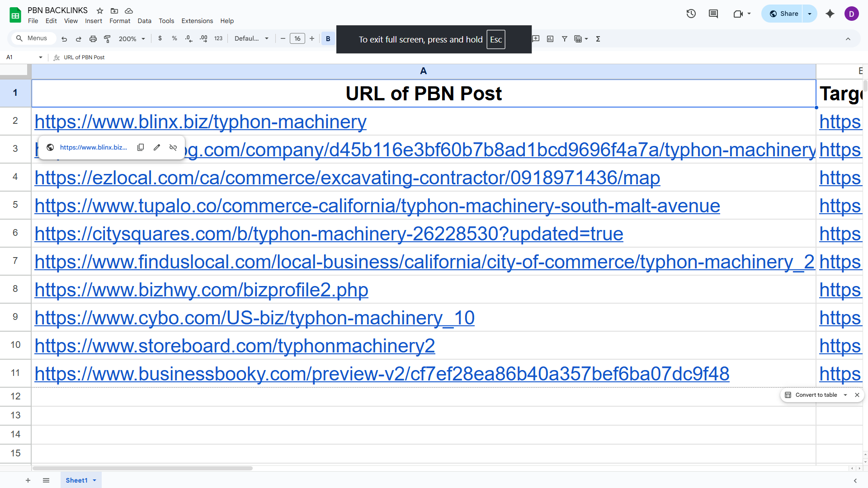Open the Format menu
The height and width of the screenshot is (488, 868).
(120, 21)
